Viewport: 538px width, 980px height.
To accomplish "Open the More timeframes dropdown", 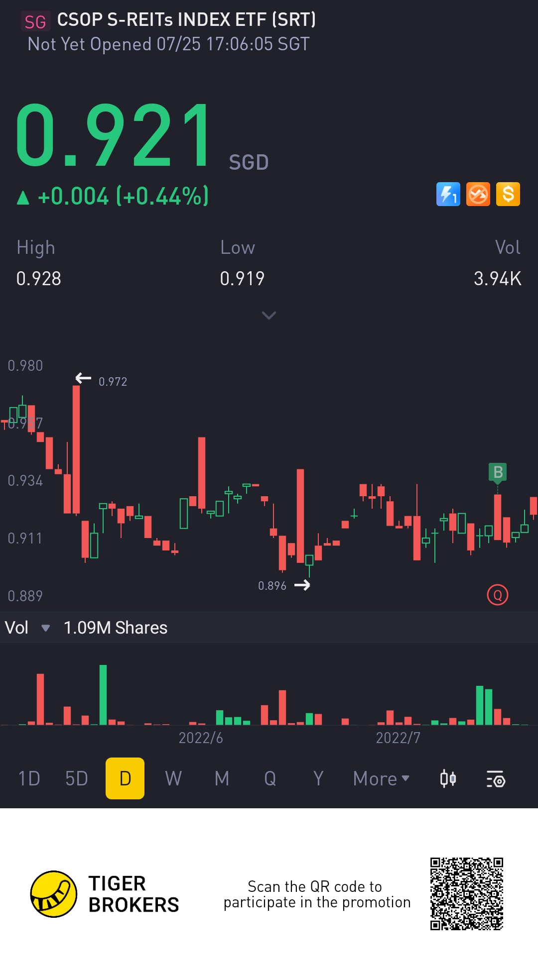I will pyautogui.click(x=381, y=778).
